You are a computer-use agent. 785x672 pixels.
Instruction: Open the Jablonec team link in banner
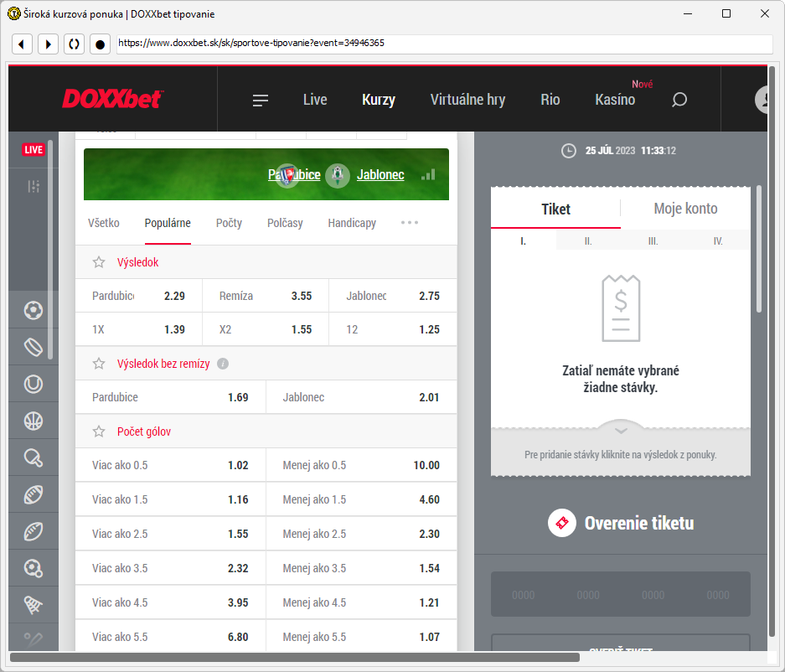coord(380,175)
